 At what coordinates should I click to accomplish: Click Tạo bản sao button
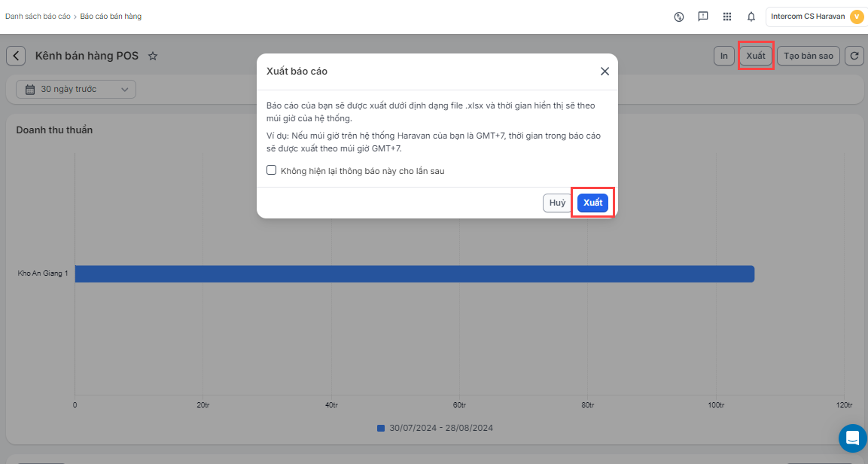pos(809,56)
